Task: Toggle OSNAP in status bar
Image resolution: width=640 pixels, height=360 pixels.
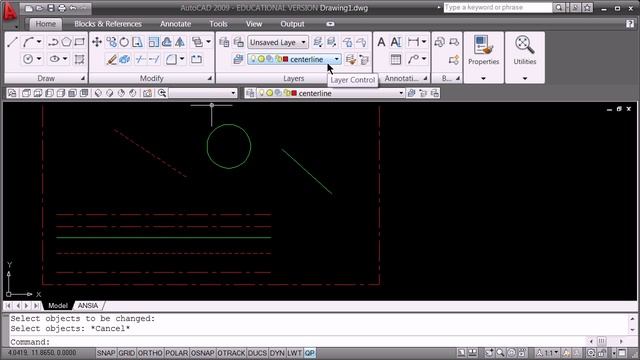Action: click(x=202, y=353)
